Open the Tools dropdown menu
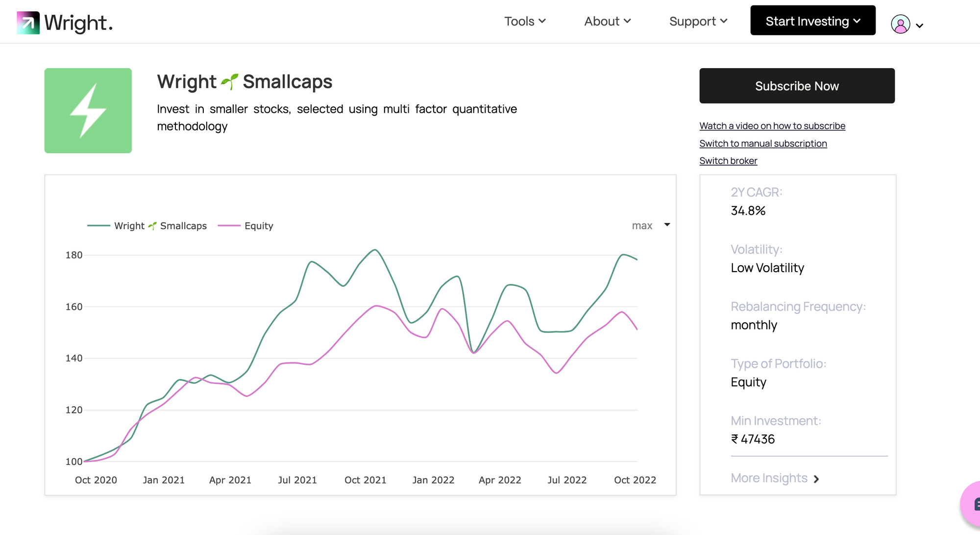 pos(525,21)
